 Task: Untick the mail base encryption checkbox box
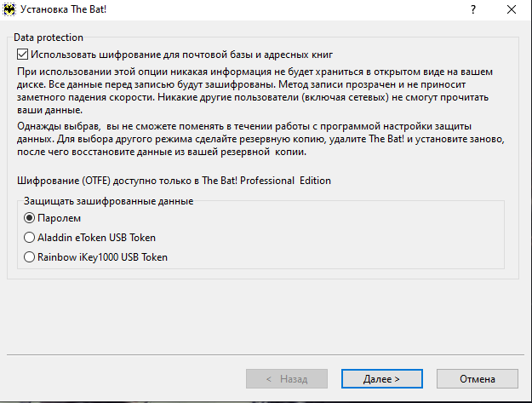pyautogui.click(x=22, y=55)
